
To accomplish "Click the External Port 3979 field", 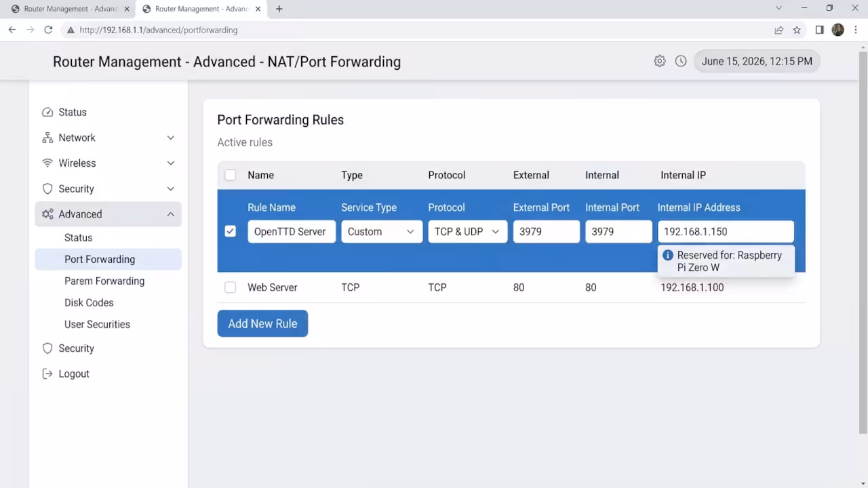I will click(x=547, y=232).
